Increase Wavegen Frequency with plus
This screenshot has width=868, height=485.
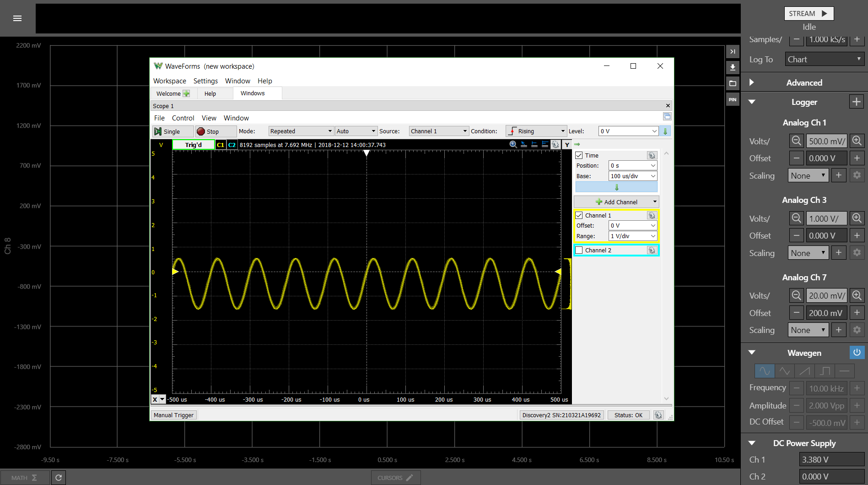(857, 388)
